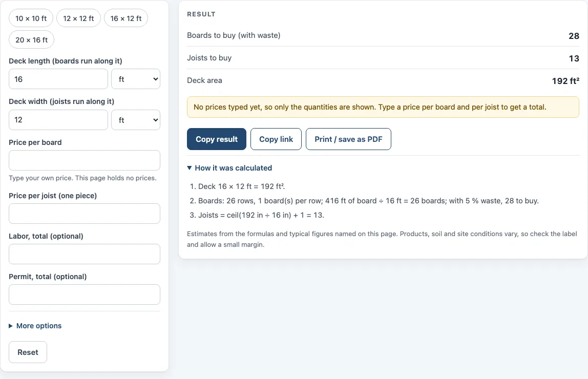Viewport: 588px width, 379px height.
Task: Click the 'Deck area' label
Action: (204, 80)
